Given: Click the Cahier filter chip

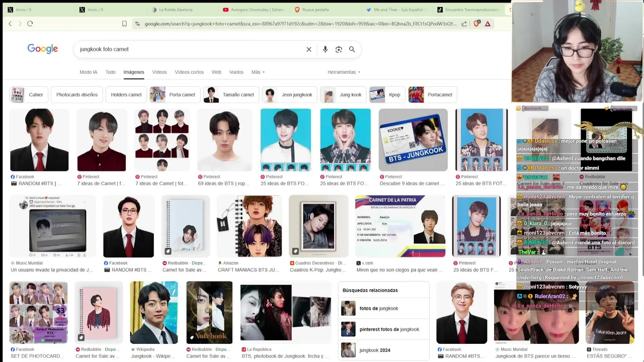Looking at the screenshot, I should click(29, 95).
